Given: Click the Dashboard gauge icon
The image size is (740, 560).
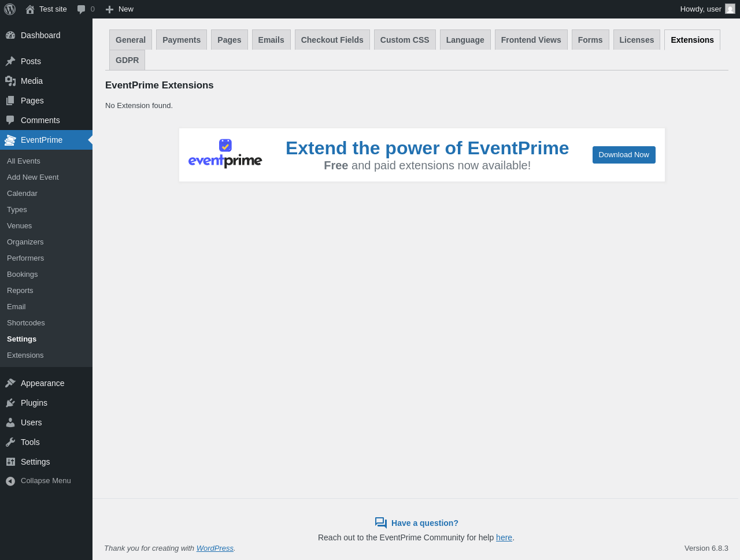Looking at the screenshot, I should coord(10,35).
